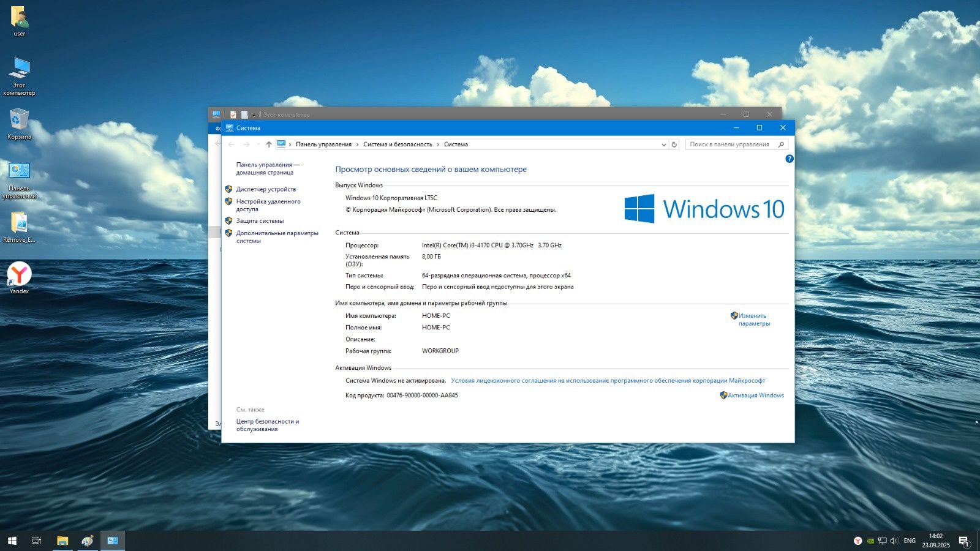
Task: Open Панель управления домашняя страница link
Action: (268, 168)
